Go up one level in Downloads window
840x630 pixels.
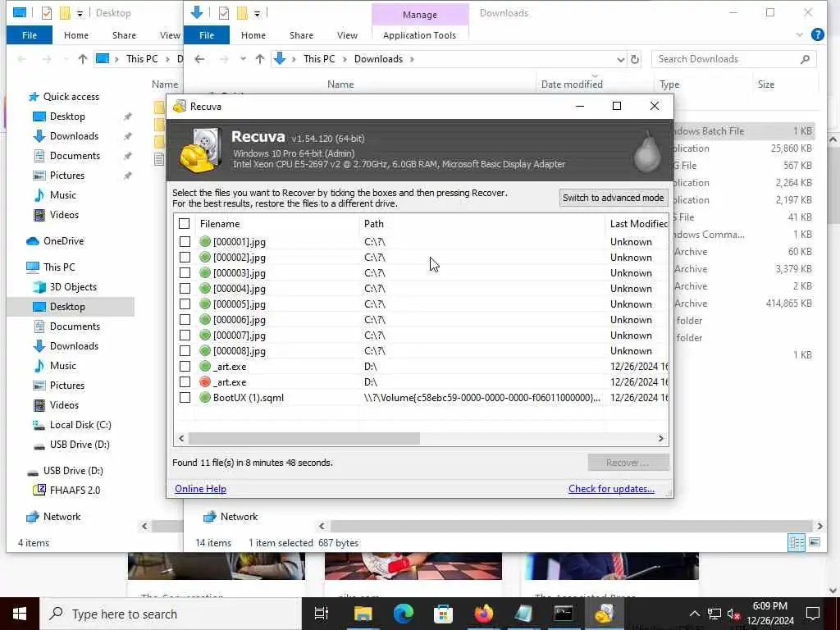pos(260,59)
